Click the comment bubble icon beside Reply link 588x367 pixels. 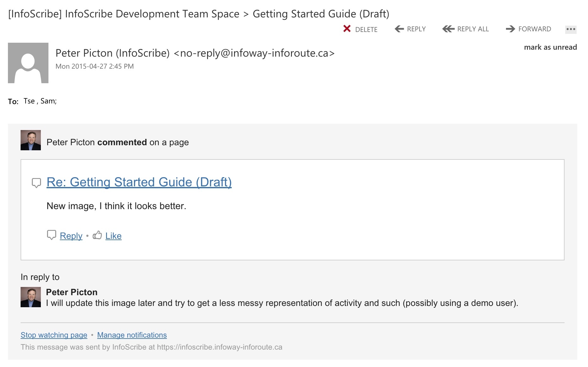coord(52,235)
